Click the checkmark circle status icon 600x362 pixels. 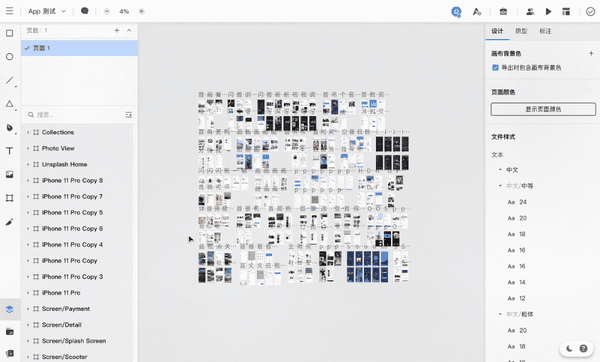(590, 11)
